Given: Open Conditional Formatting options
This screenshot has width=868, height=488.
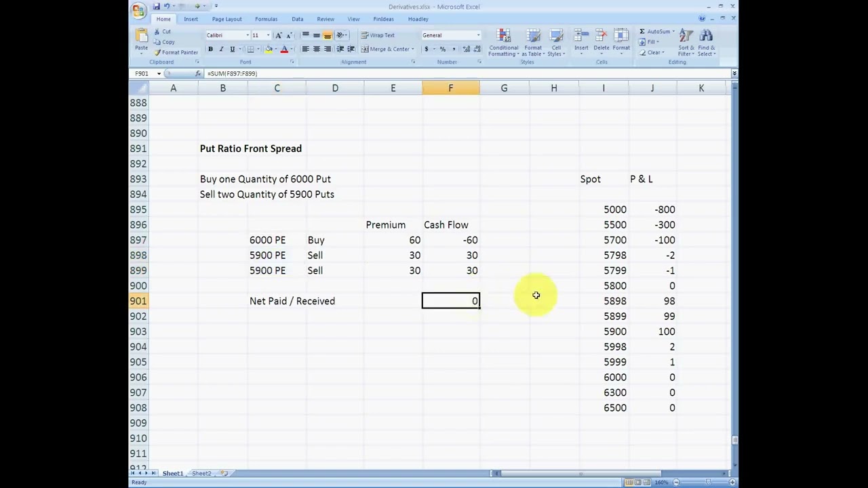Looking at the screenshot, I should 503,42.
